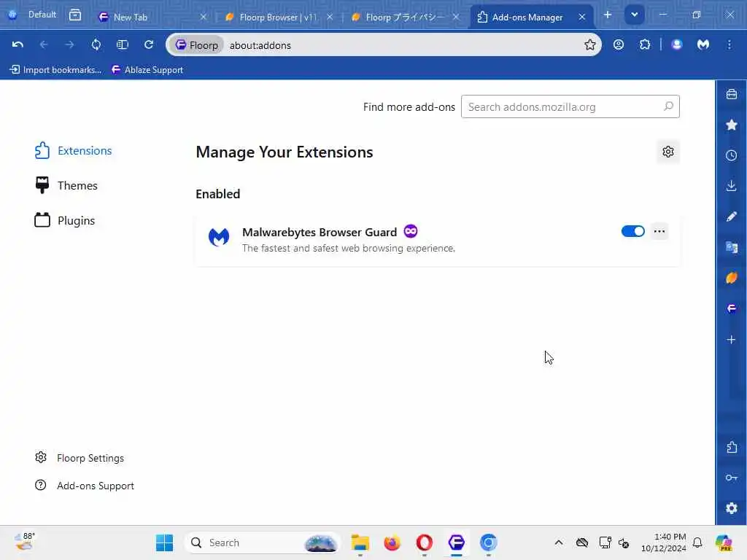Open Malwarebytes Browser Guard more options
The width and height of the screenshot is (747, 560).
(x=659, y=231)
